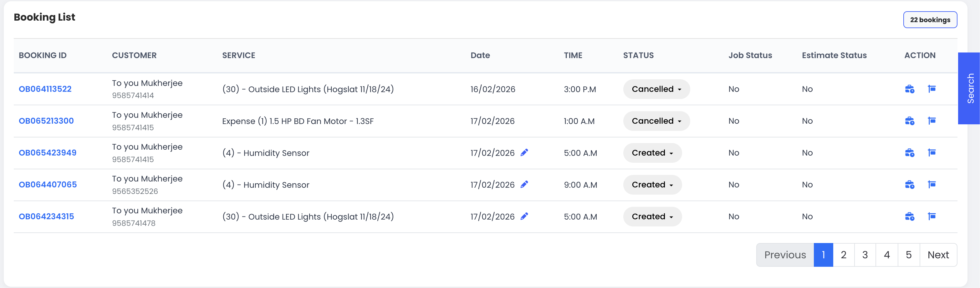This screenshot has width=980, height=288.
Task: Click briefcase icon for booking OB065213300
Action: pyautogui.click(x=909, y=121)
